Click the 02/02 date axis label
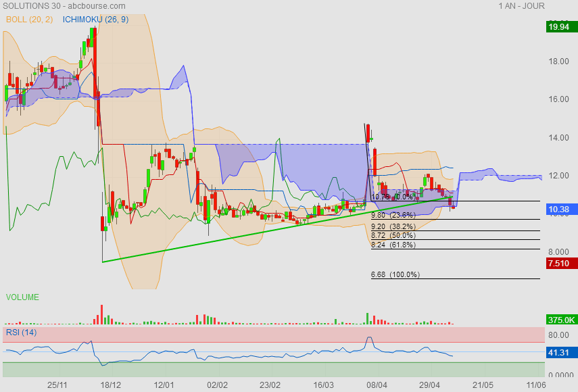This screenshot has width=578, height=392. [217, 385]
